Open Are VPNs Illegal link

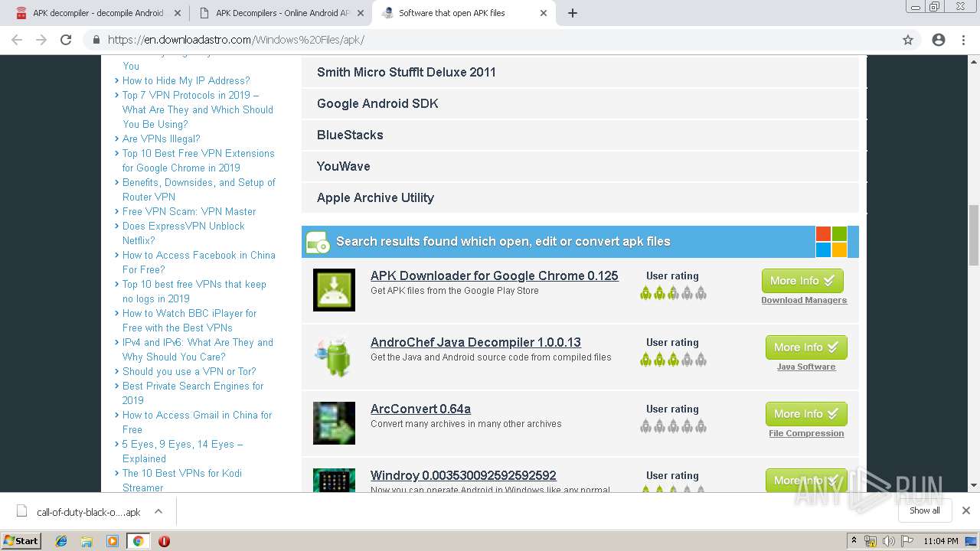click(161, 139)
